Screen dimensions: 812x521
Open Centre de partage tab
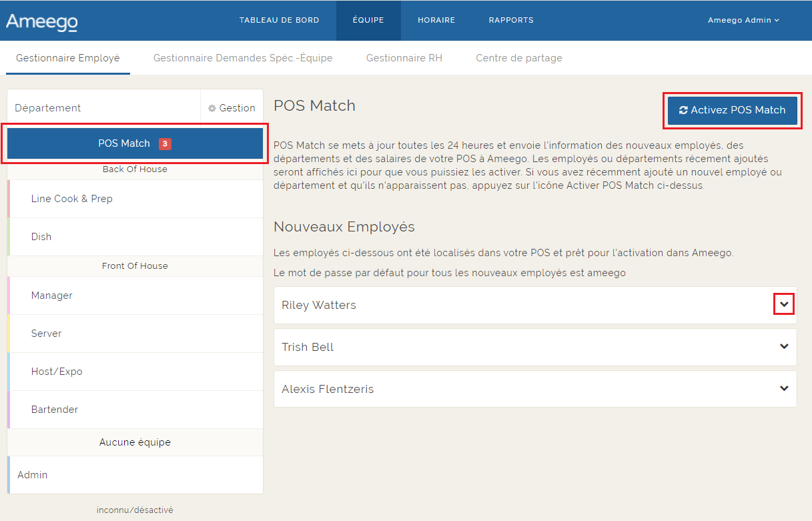[x=518, y=58]
